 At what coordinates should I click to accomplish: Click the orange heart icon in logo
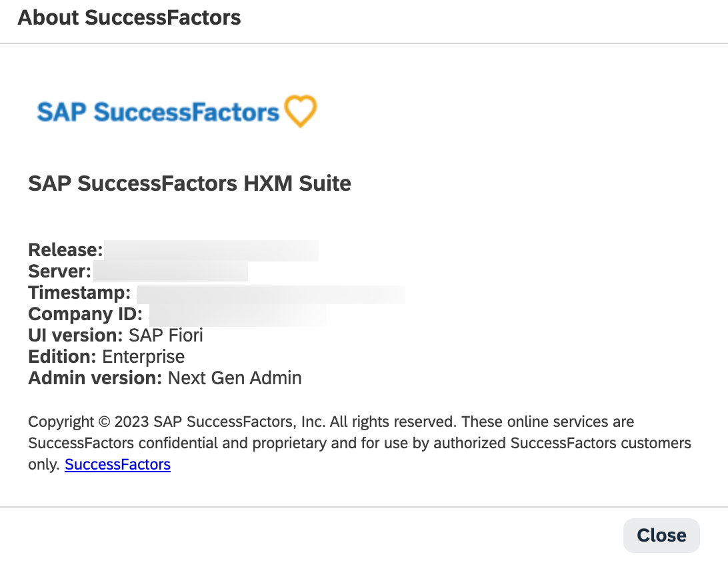(x=301, y=111)
